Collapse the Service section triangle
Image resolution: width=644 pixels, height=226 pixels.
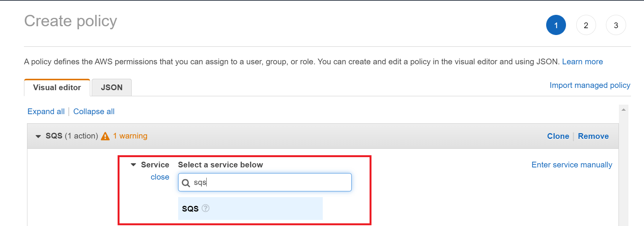pyautogui.click(x=133, y=165)
